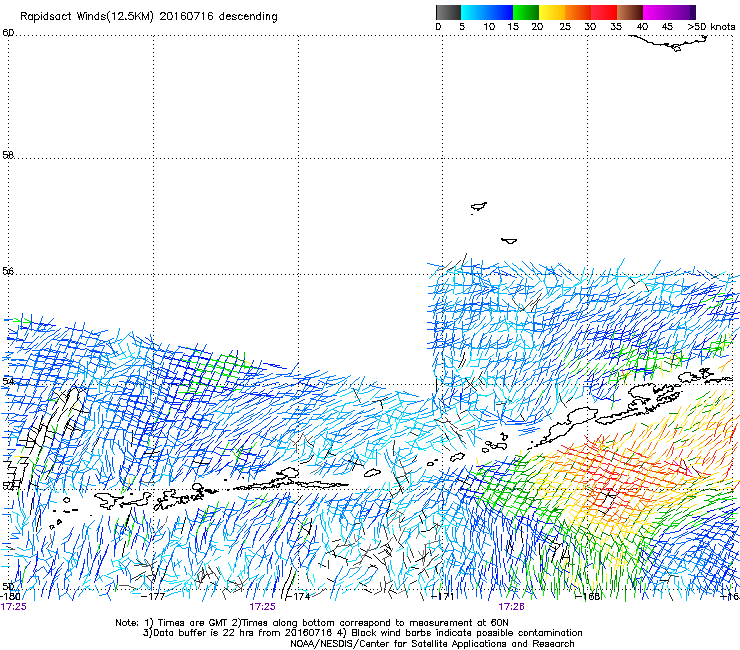Click the '17:25' time under longitude -180
Screen dimensions: 740x650
(x=13, y=607)
